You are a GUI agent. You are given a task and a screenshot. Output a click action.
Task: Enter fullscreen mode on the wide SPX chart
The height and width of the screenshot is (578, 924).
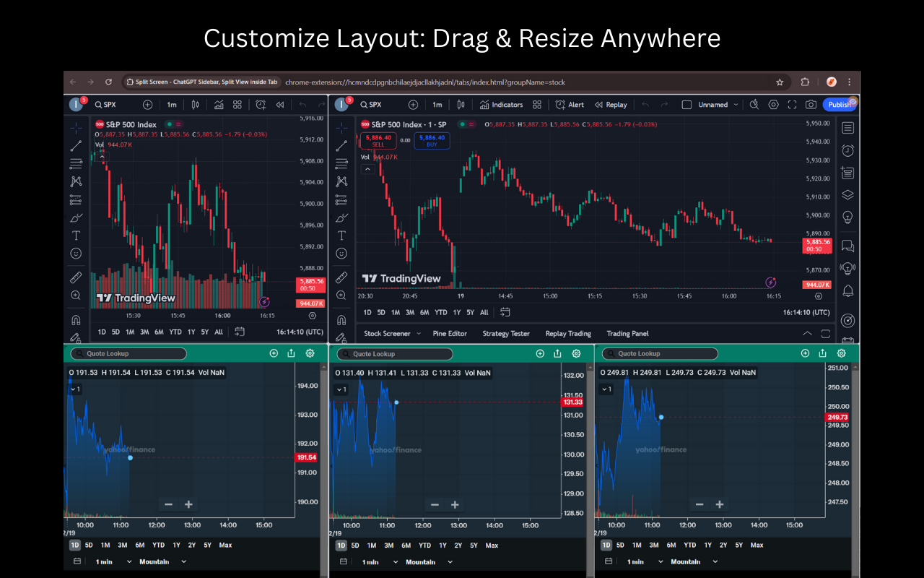[792, 105]
